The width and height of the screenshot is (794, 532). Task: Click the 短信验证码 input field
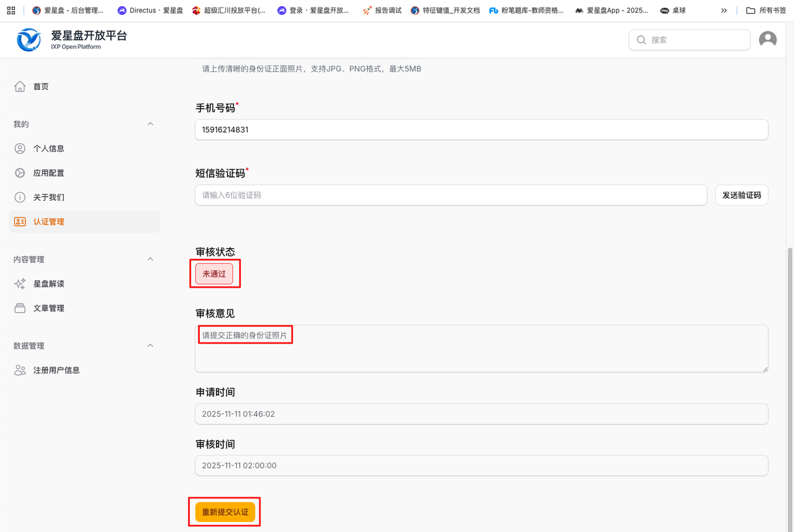pyautogui.click(x=450, y=195)
